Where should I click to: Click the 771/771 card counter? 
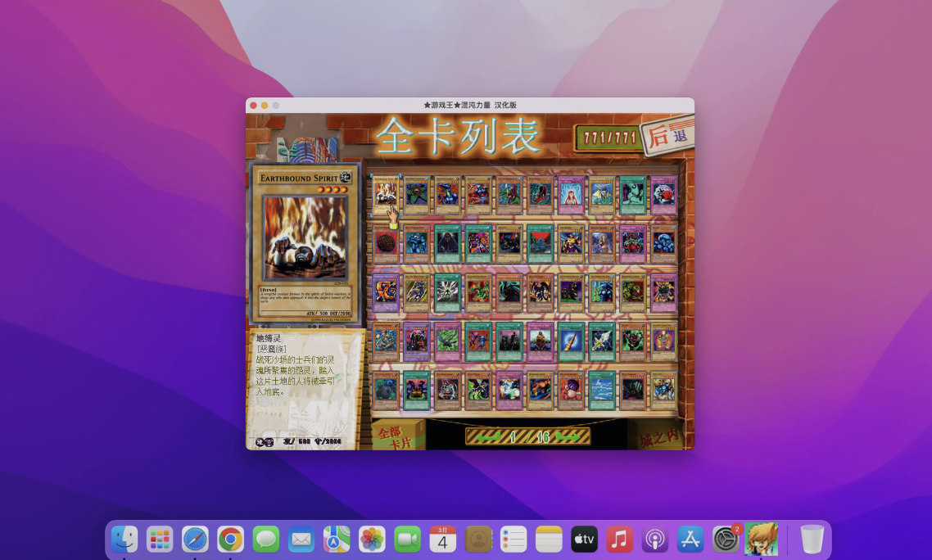(609, 138)
